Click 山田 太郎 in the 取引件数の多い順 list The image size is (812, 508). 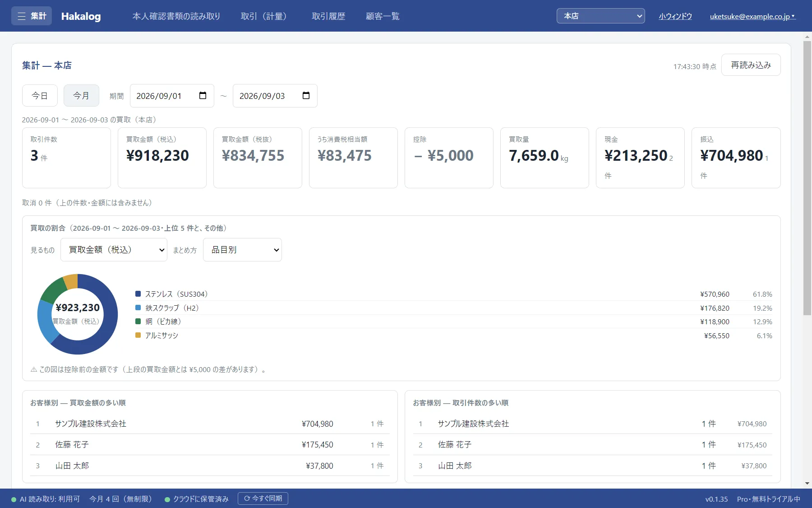tap(455, 466)
